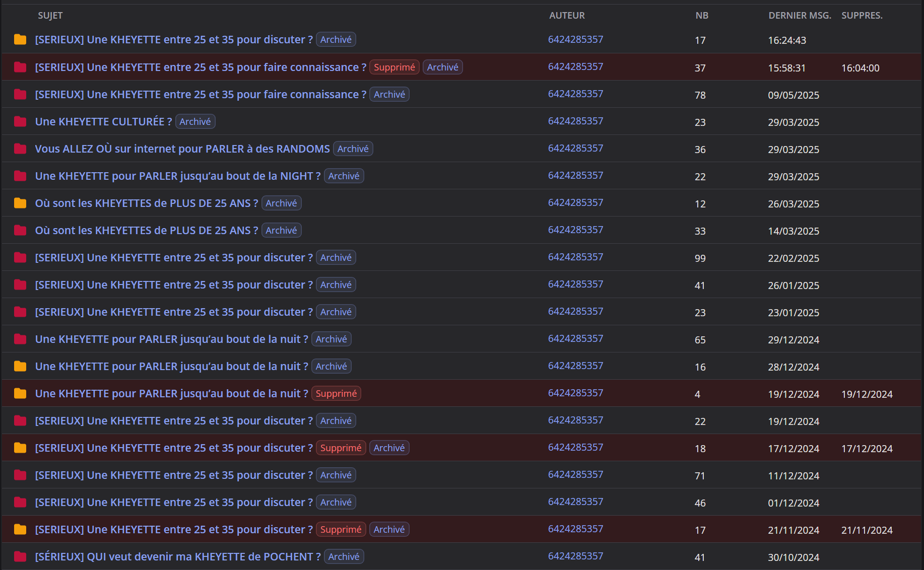
Task: Open the 'jusqu'au bout de la nuit ?' topic with 65 messages
Action: tap(171, 339)
